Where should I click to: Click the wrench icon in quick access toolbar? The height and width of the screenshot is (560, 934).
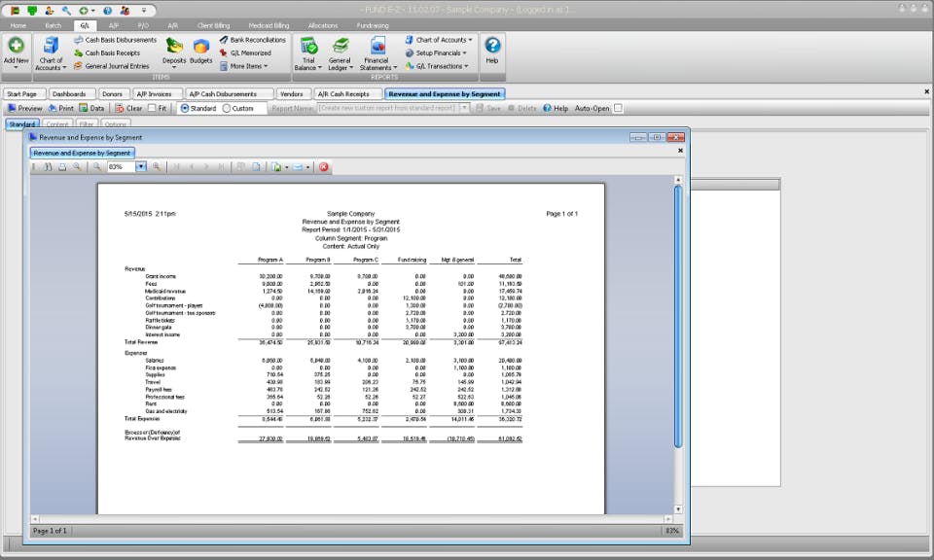click(x=66, y=11)
